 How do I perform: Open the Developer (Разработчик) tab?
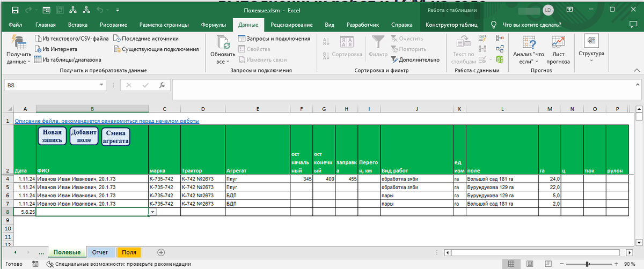click(362, 25)
